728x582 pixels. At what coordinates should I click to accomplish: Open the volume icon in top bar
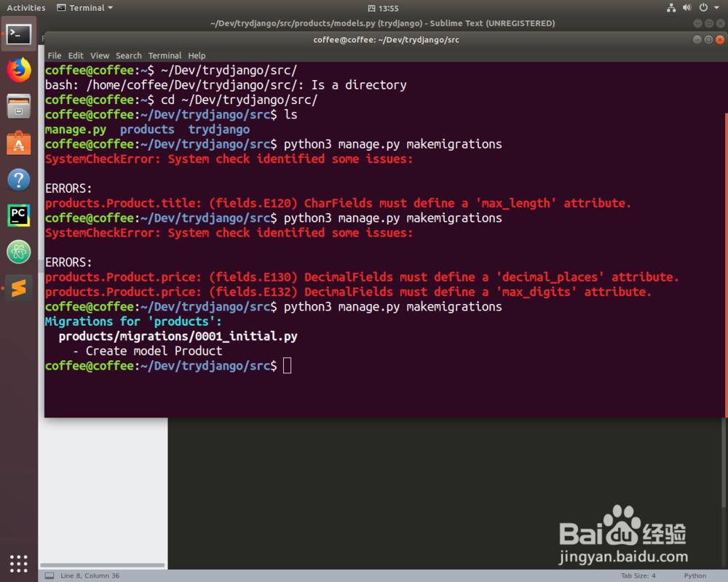point(687,8)
